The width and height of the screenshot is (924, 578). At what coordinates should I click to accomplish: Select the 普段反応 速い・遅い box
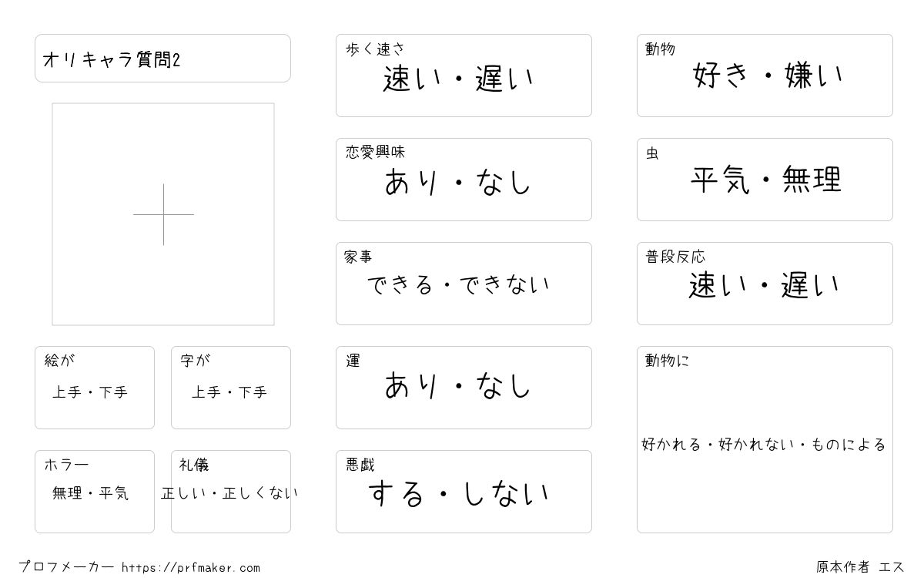pos(765,284)
